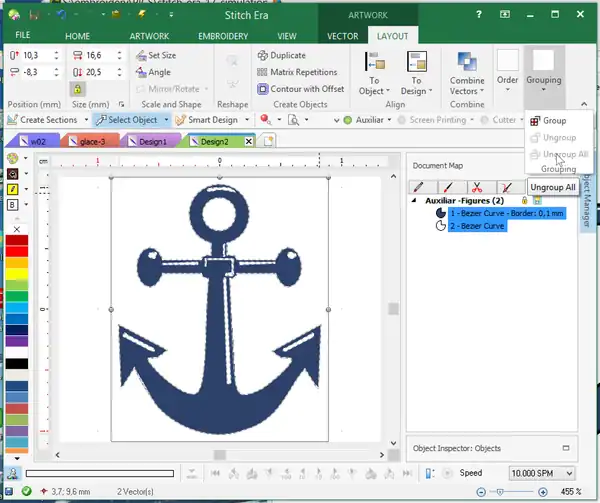600x503 pixels.
Task: Click the Auxiliar layer icon in toolbar
Action: pyautogui.click(x=347, y=120)
